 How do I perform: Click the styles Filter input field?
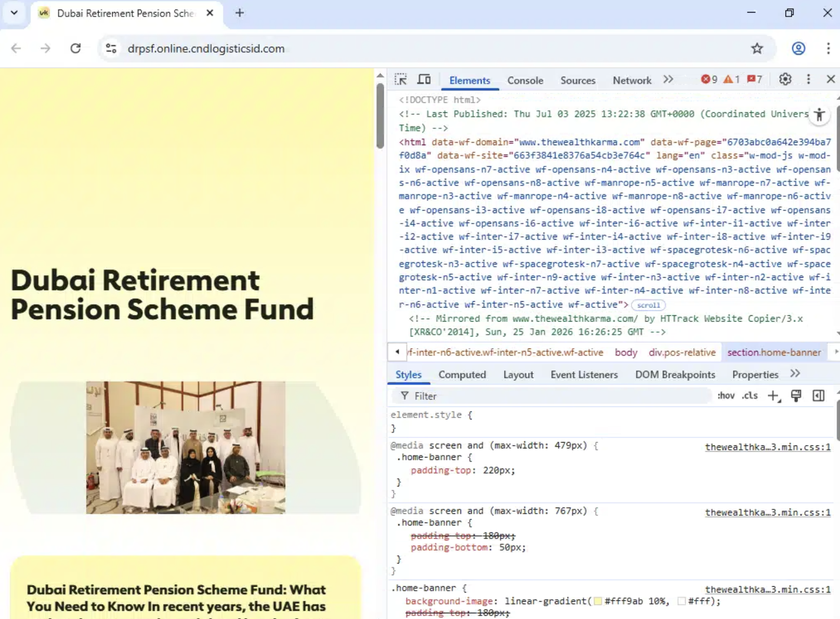[552, 396]
